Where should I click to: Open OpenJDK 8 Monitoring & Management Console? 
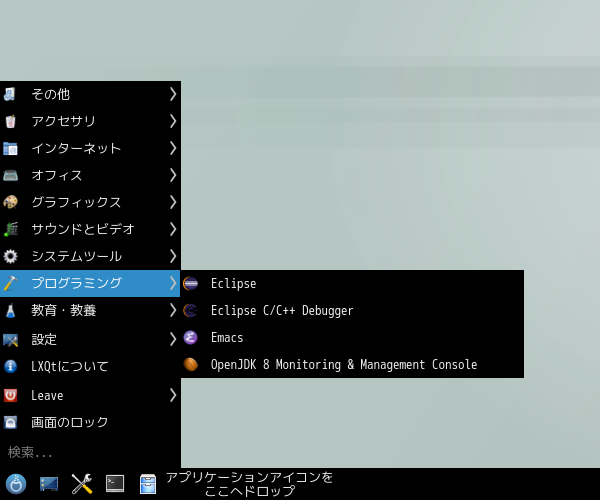tap(352, 365)
